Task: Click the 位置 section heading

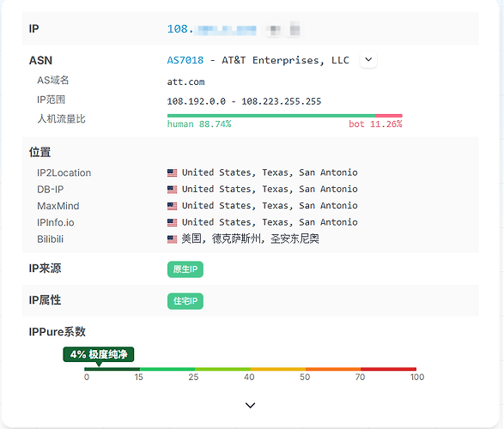Action: (39, 152)
